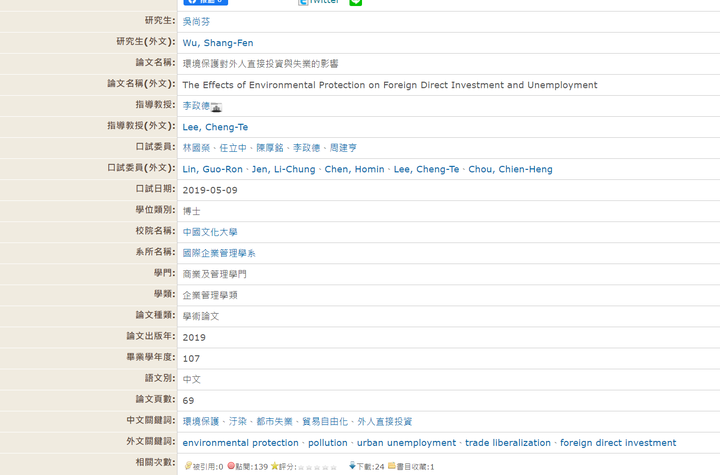Open the Lin, Guo-Ron committee link

tap(212, 169)
